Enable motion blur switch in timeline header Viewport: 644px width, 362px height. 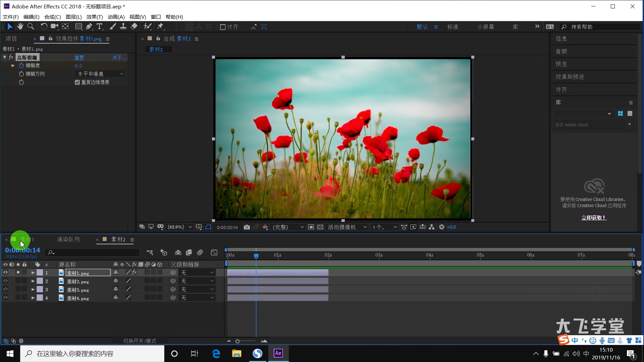[200, 252]
